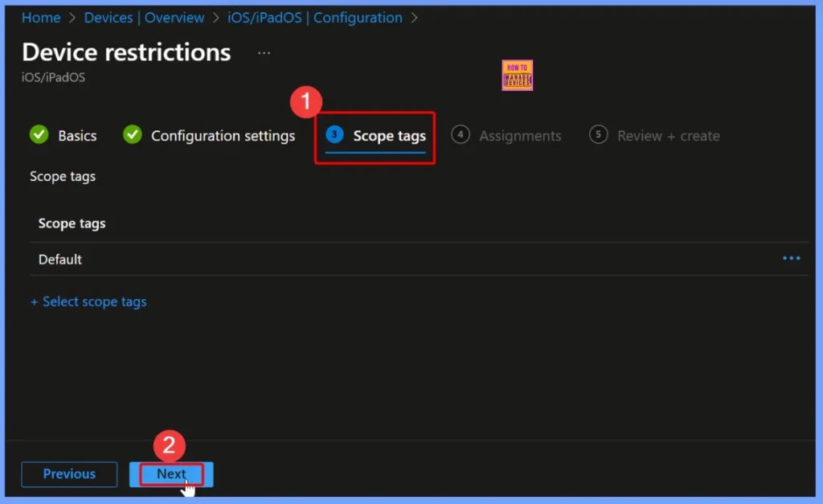
Task: Click the Previous button
Action: click(x=68, y=474)
